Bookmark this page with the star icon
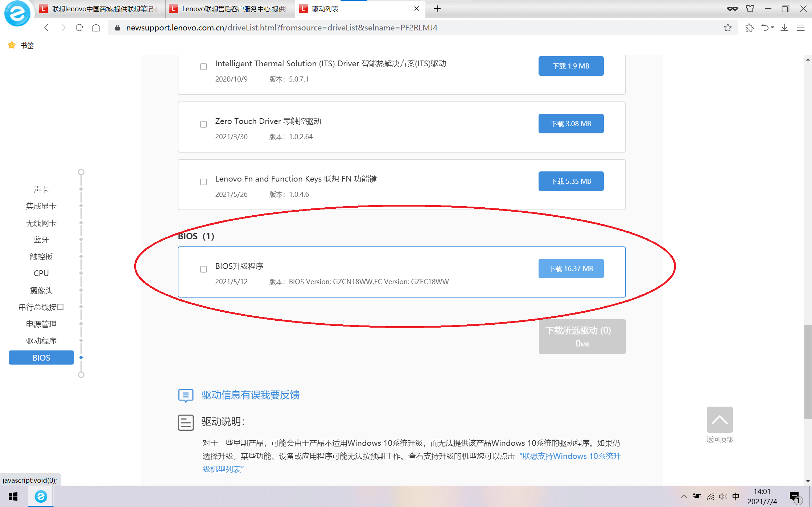Viewport: 812px width, 507px height. (x=727, y=28)
